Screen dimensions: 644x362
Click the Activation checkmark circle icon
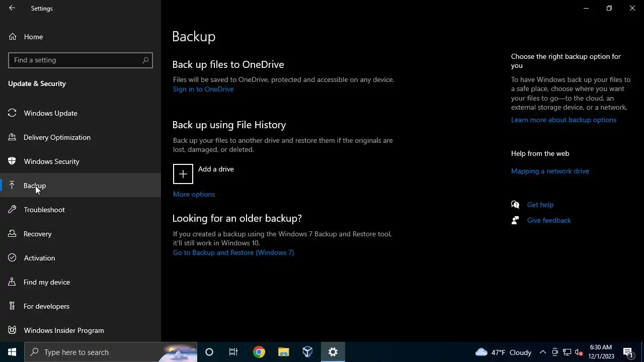pos(13,258)
